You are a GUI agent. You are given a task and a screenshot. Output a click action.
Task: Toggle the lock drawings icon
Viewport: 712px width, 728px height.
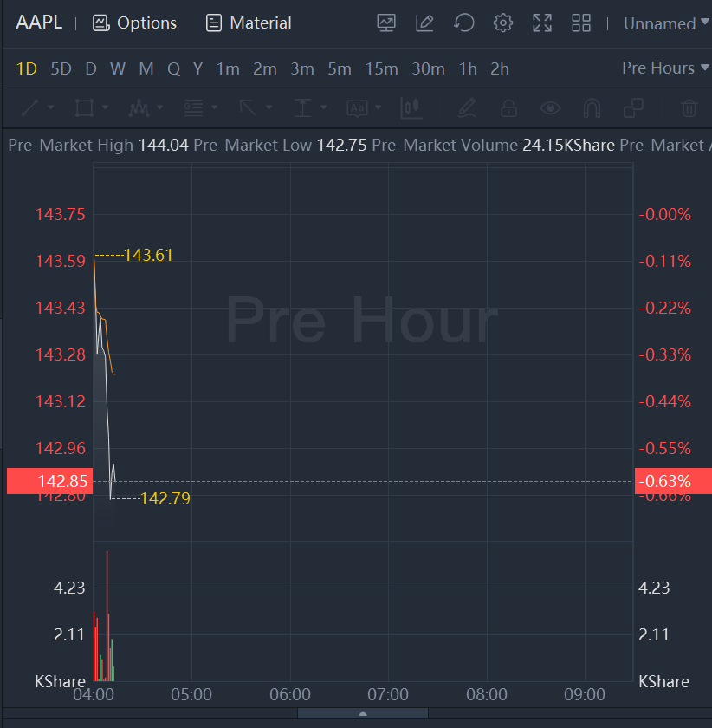(x=508, y=108)
